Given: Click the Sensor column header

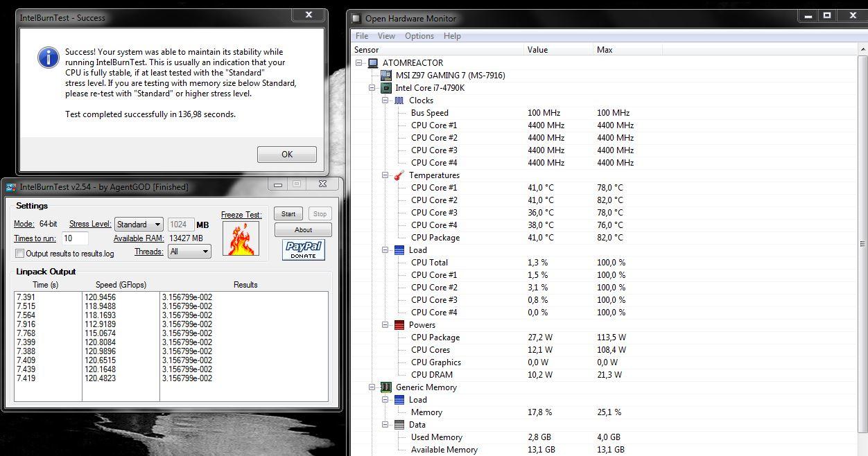Looking at the screenshot, I should (x=437, y=50).
